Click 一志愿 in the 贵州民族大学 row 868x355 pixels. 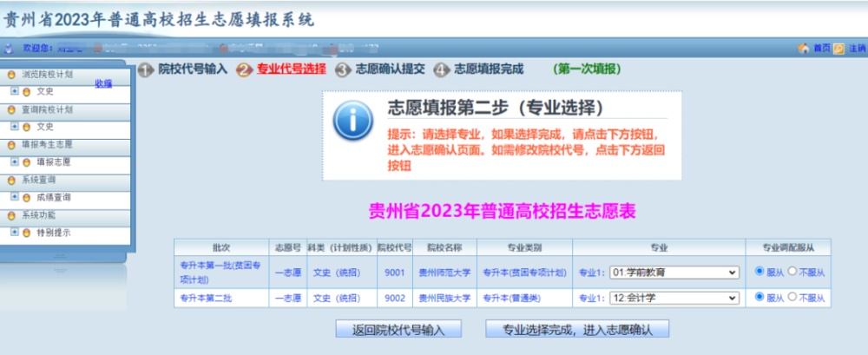[x=288, y=299]
